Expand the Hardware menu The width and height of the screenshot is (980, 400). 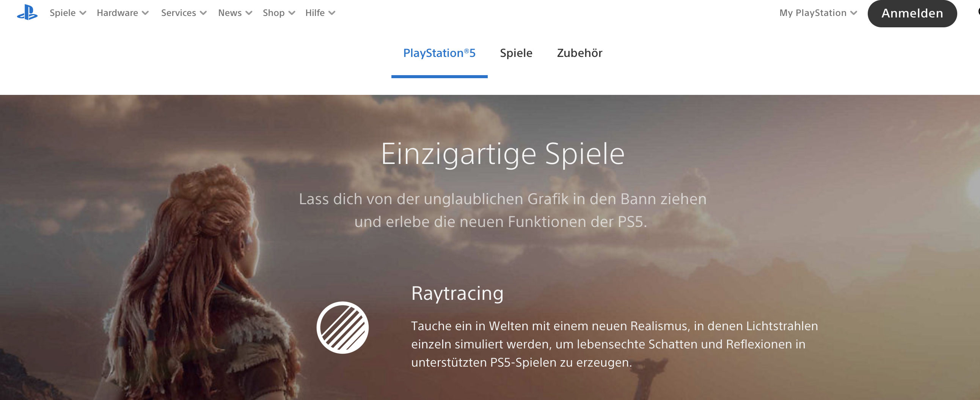tap(122, 13)
